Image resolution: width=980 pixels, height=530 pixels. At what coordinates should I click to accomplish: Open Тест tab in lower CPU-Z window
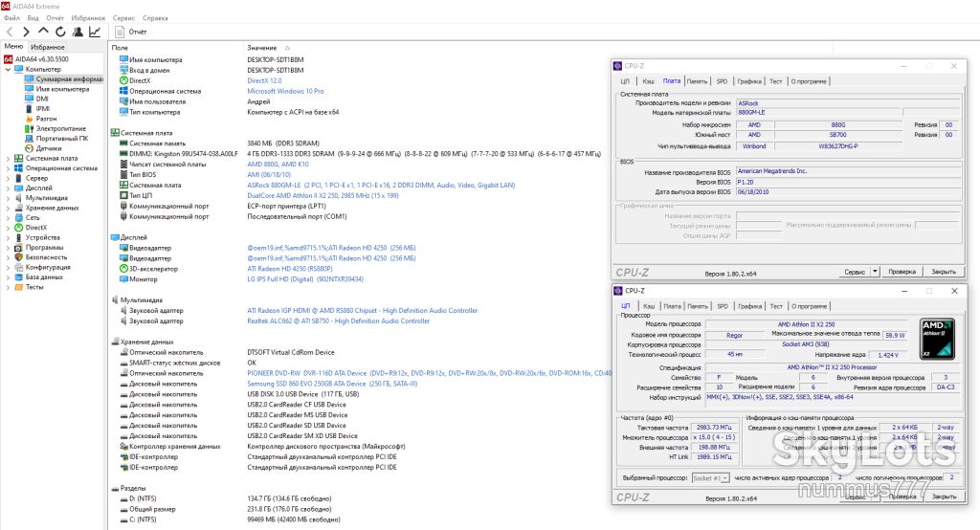776,306
